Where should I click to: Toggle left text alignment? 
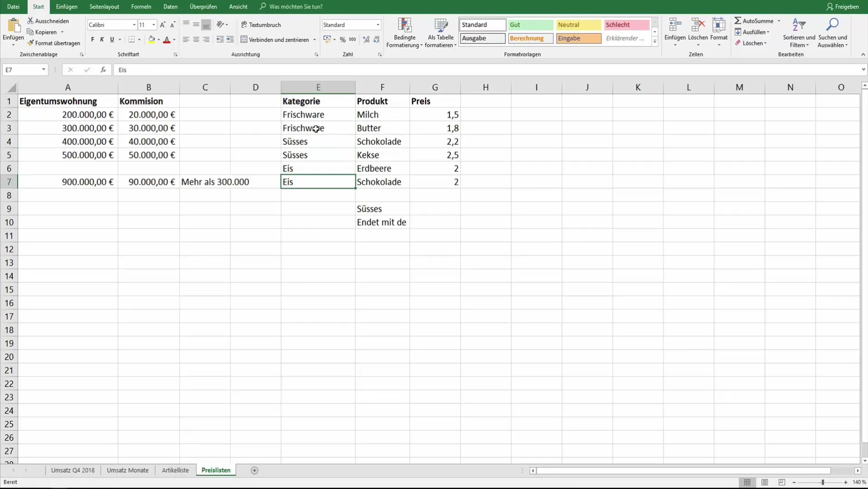click(186, 40)
